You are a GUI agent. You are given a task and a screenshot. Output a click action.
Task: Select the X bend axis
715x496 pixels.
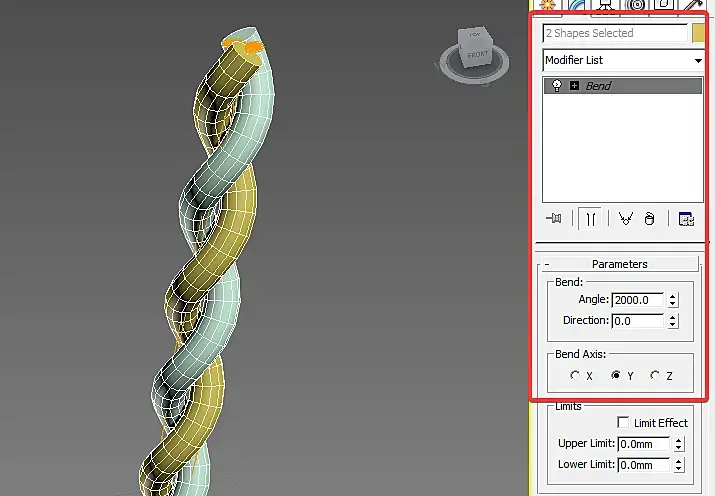575,375
